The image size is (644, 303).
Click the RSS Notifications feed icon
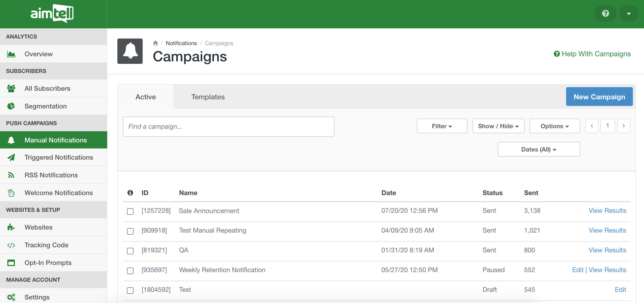[11, 175]
